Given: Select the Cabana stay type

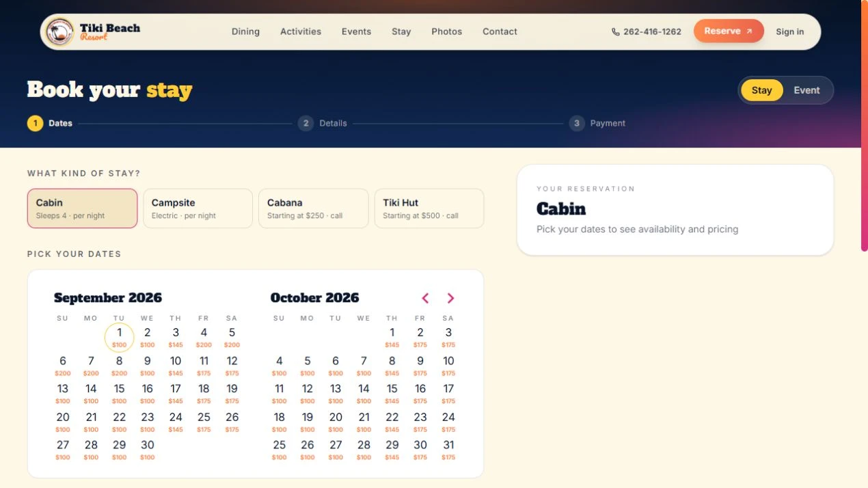Looking at the screenshot, I should point(313,208).
